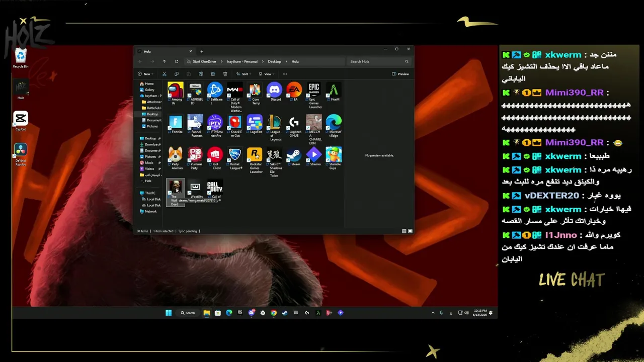
Task: Open the Sort dropdown menu
Action: [245, 74]
